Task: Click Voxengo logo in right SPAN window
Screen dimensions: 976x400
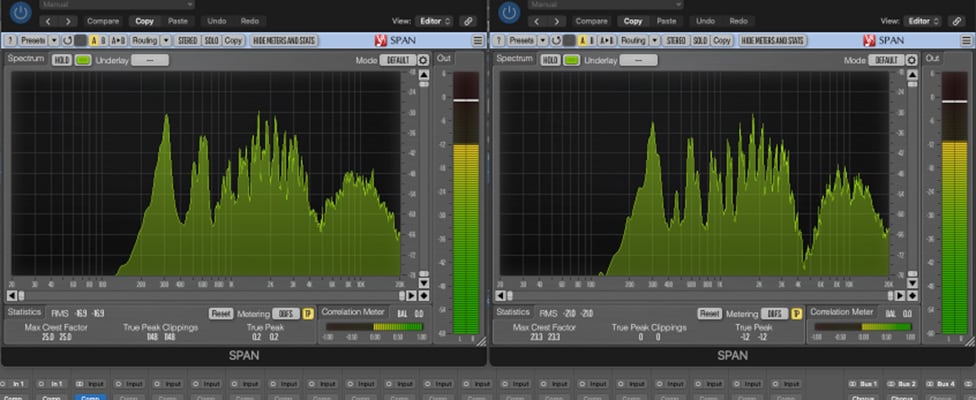Action: pos(870,40)
